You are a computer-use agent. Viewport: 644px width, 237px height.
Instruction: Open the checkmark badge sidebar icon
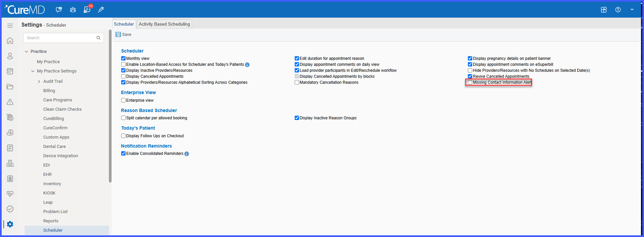coord(10,209)
